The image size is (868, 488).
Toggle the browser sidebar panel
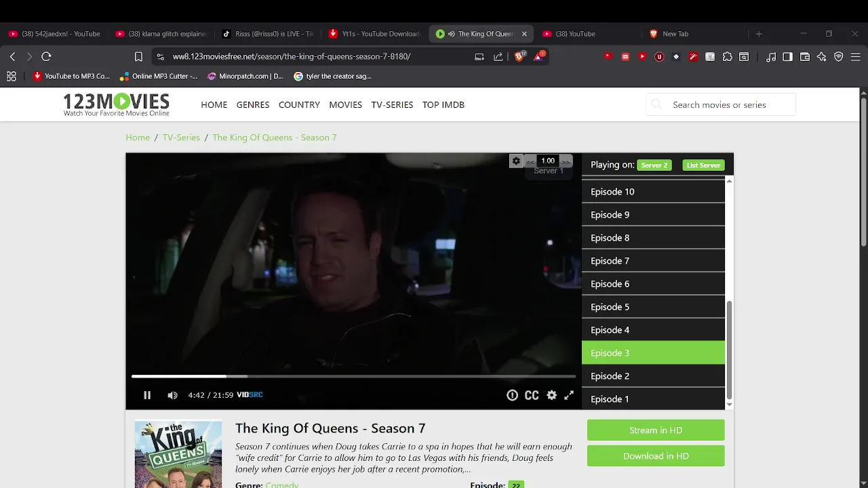coord(787,57)
